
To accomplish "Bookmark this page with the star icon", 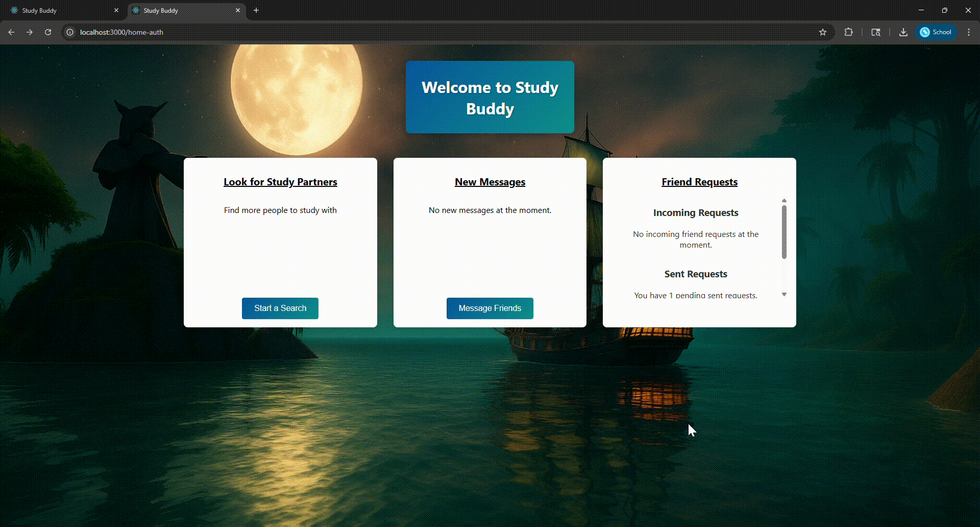I will pos(823,32).
